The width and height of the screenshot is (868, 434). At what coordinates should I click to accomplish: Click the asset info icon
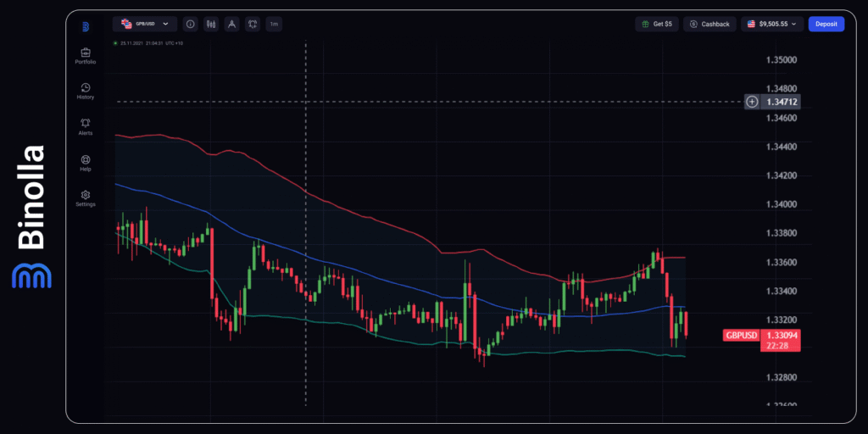click(x=191, y=24)
